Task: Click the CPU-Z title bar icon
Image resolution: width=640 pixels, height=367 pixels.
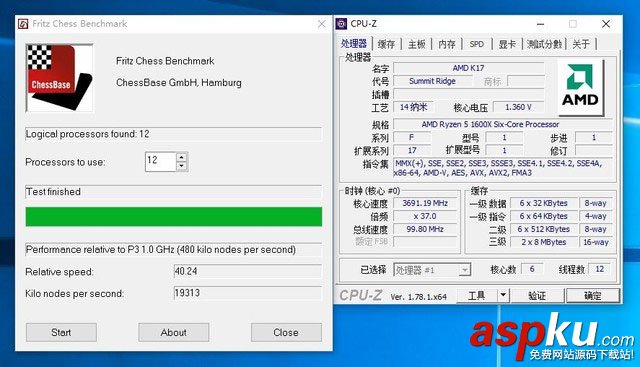Action: 341,24
